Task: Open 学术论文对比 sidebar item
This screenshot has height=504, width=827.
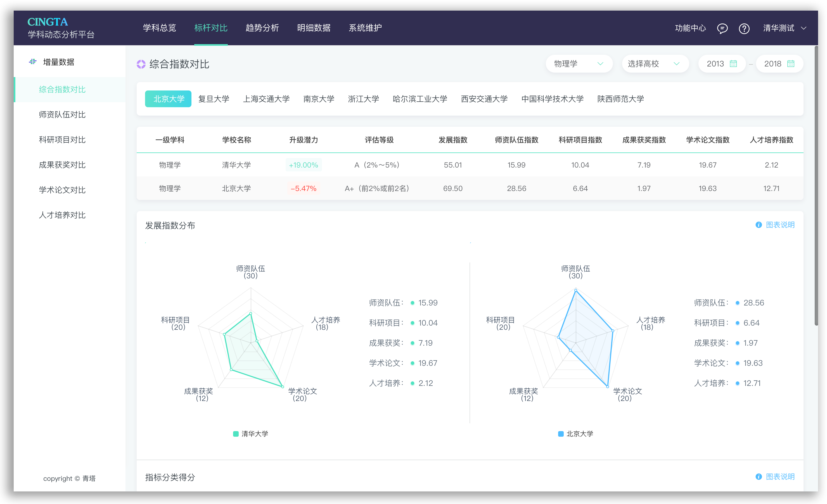Action: tap(70, 190)
